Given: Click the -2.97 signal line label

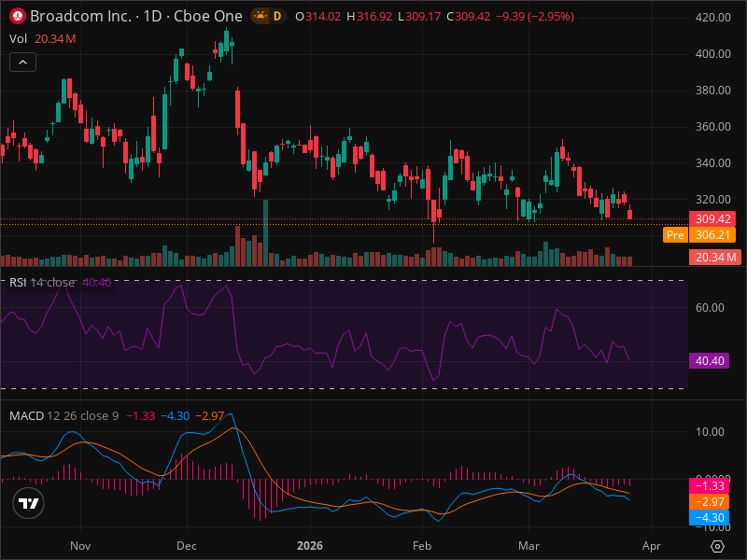Looking at the screenshot, I should tap(709, 502).
